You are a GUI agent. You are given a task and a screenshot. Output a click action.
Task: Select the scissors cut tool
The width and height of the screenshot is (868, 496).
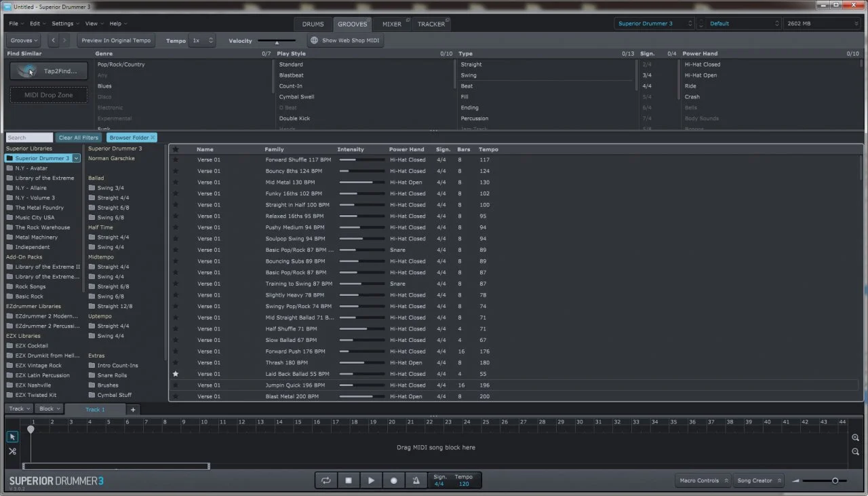[x=12, y=451]
